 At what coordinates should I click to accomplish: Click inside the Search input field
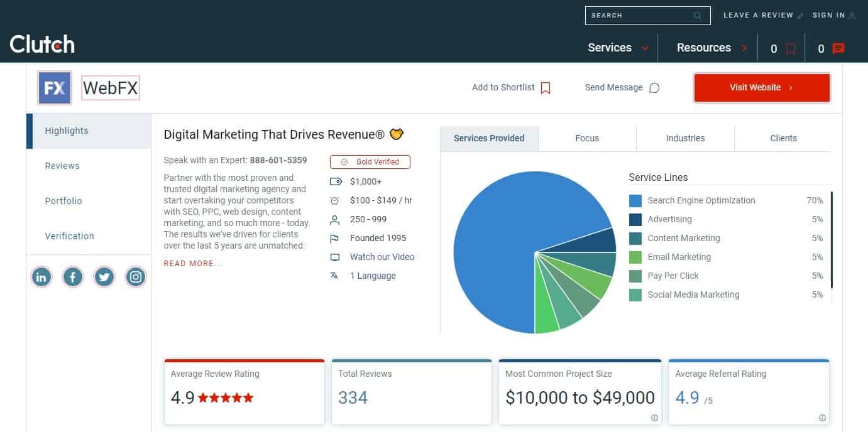click(x=647, y=16)
